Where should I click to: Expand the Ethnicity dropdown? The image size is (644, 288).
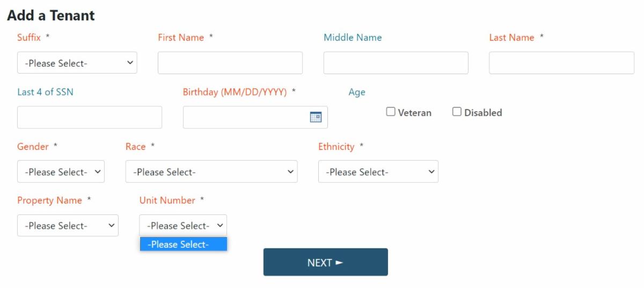[x=378, y=172]
